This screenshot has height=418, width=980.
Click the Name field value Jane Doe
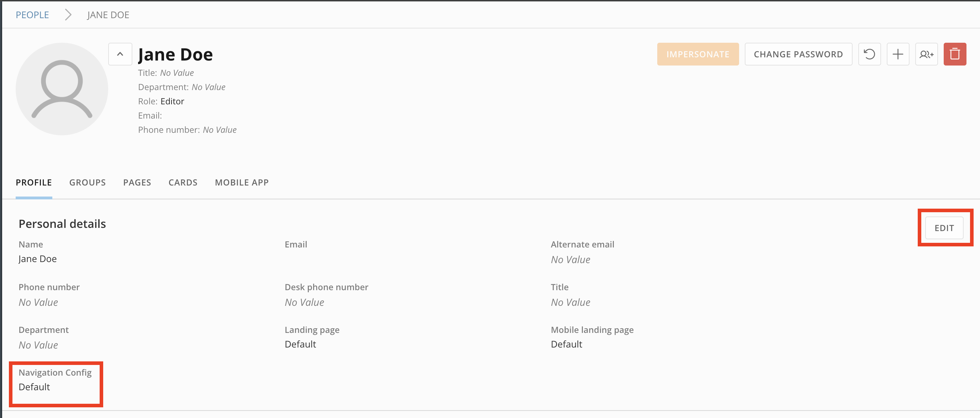click(x=38, y=259)
